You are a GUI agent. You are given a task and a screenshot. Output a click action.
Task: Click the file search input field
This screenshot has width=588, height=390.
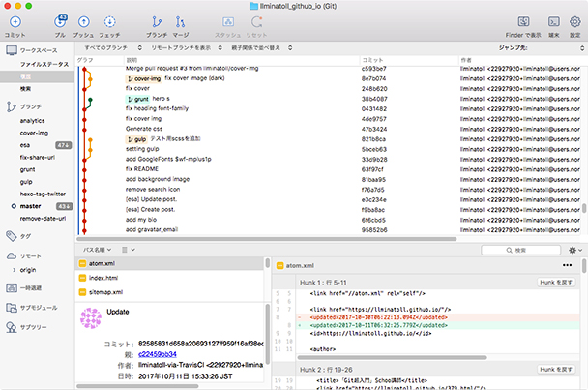[x=520, y=250]
